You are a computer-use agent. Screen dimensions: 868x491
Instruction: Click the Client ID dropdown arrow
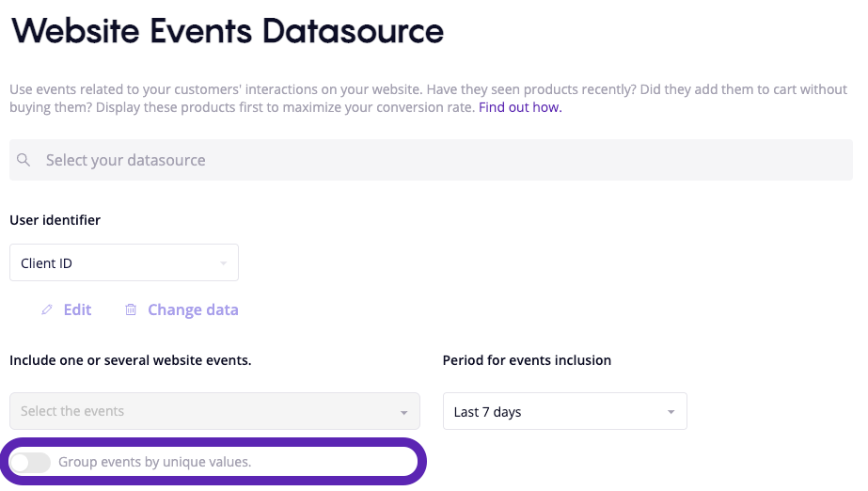(224, 263)
